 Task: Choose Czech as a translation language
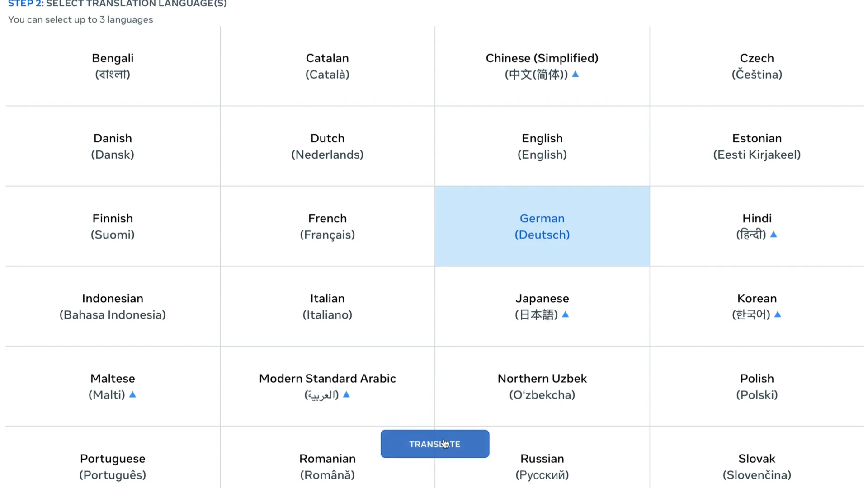pos(757,66)
